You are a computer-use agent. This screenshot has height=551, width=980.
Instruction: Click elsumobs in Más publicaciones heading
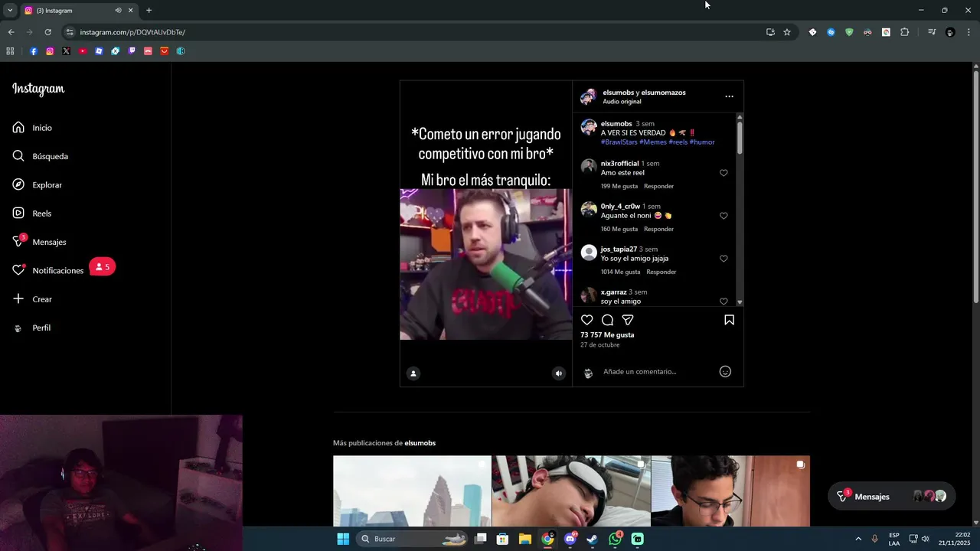click(420, 443)
